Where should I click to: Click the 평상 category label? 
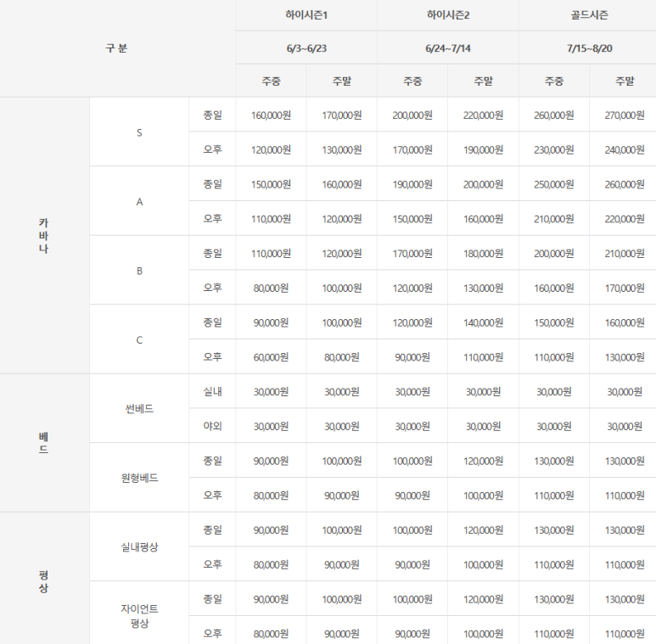click(43, 582)
